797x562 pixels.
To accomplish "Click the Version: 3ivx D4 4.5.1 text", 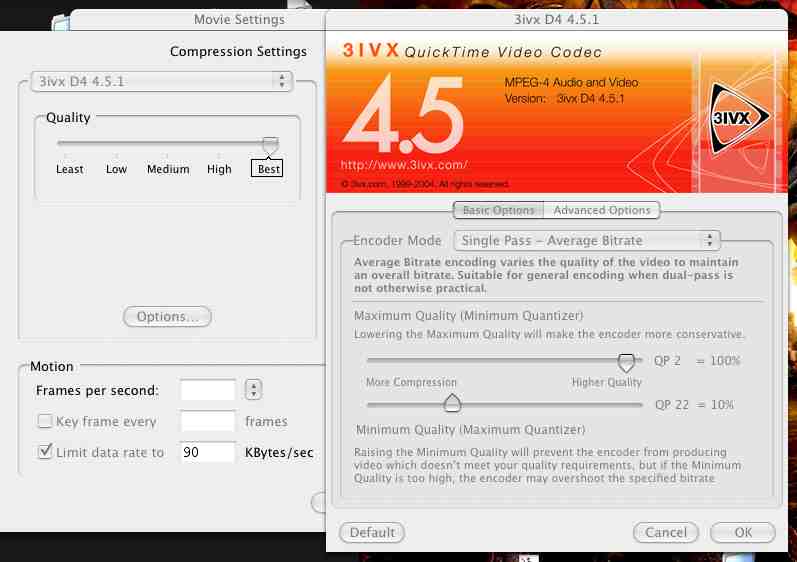I will coord(564,99).
